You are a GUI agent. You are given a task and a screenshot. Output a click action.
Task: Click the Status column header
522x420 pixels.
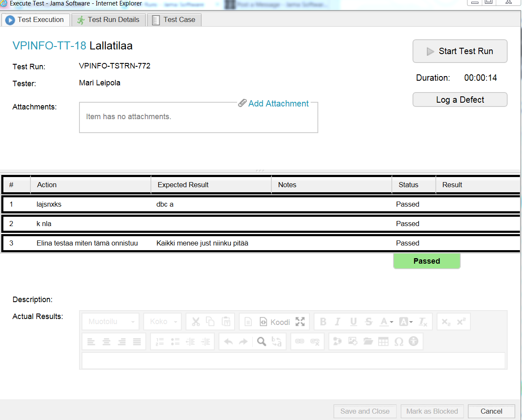pyautogui.click(x=414, y=185)
